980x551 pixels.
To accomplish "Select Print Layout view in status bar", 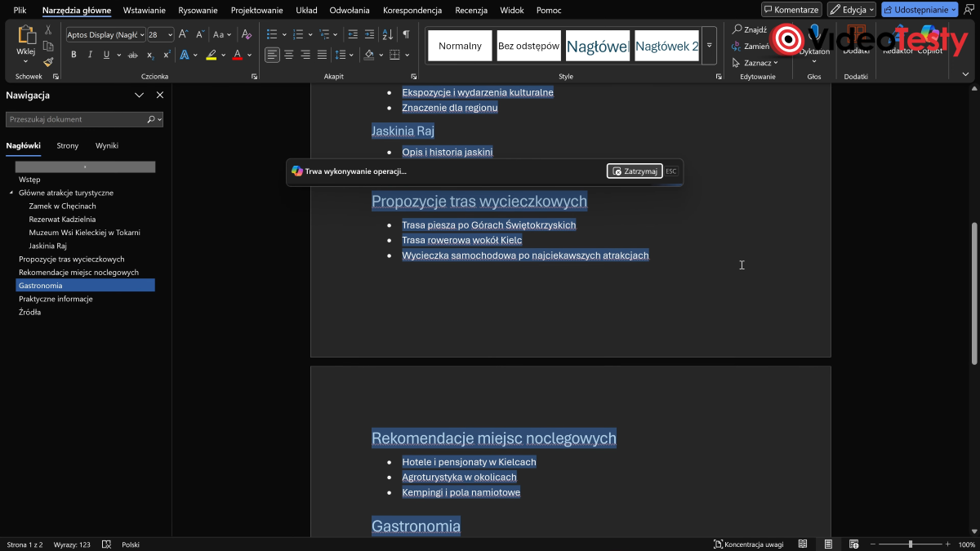I will point(828,544).
